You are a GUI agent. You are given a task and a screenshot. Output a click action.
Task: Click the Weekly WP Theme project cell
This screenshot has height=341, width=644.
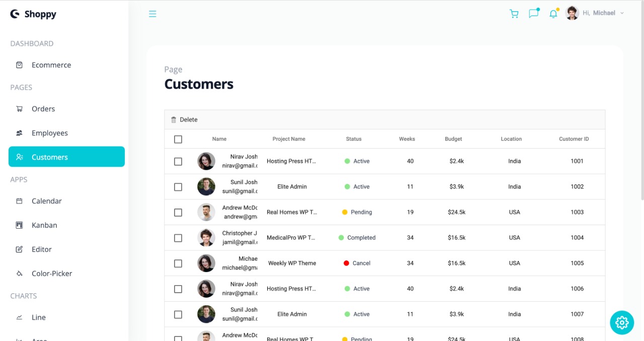(x=292, y=263)
